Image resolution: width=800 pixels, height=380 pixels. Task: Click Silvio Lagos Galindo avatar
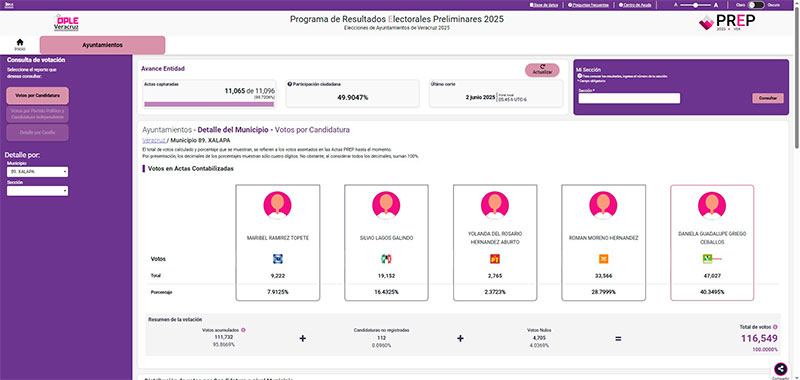386,206
